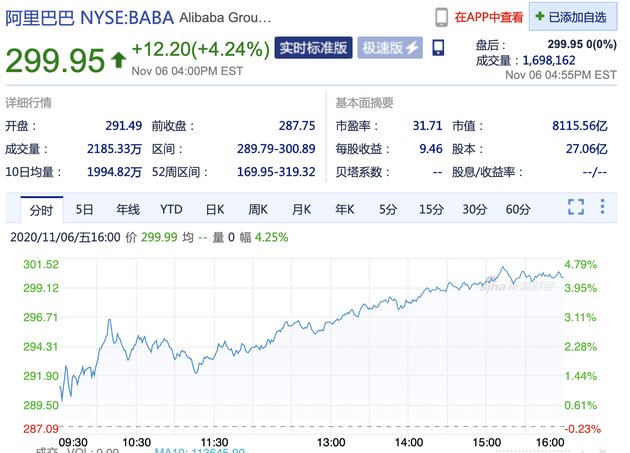
Task: Open the 在APP中查看 link
Action: (x=489, y=17)
